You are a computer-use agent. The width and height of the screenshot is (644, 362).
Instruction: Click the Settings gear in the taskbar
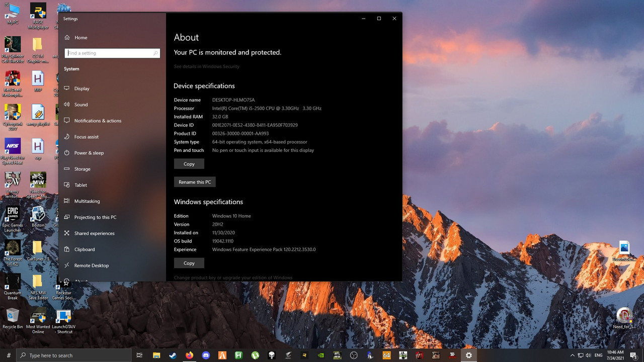(469, 355)
